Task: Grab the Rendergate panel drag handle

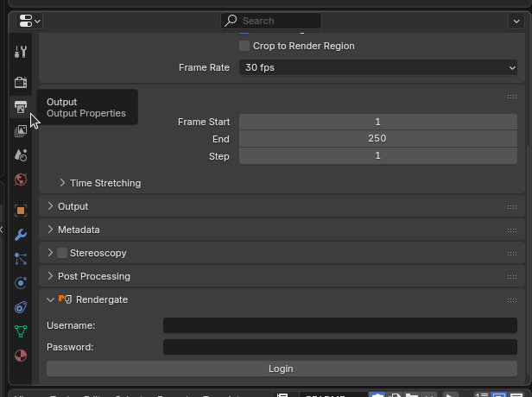Action: click(512, 300)
